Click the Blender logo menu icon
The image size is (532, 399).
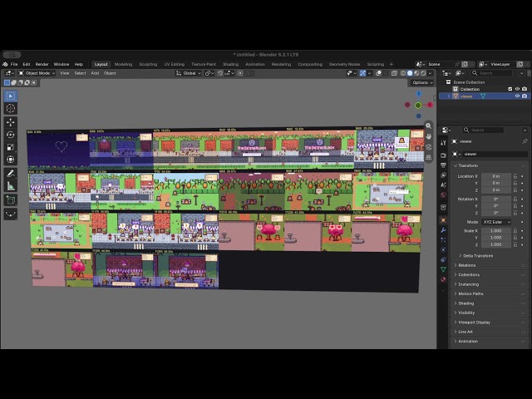pos(5,64)
